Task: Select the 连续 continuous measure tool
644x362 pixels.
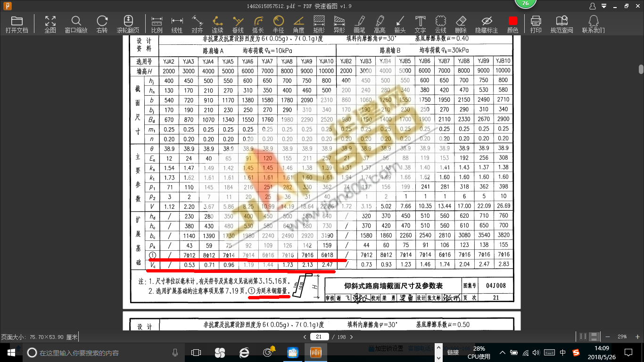Action: (x=218, y=25)
